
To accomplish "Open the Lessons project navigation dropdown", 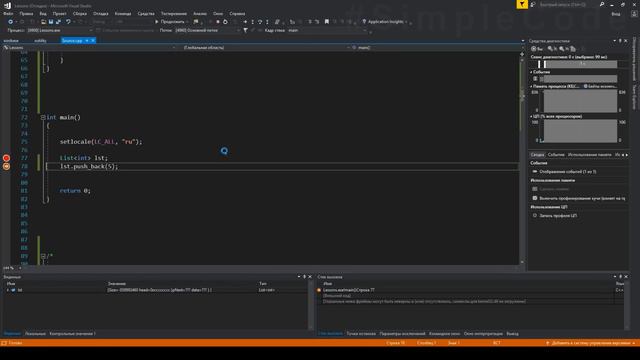I will [x=89, y=48].
